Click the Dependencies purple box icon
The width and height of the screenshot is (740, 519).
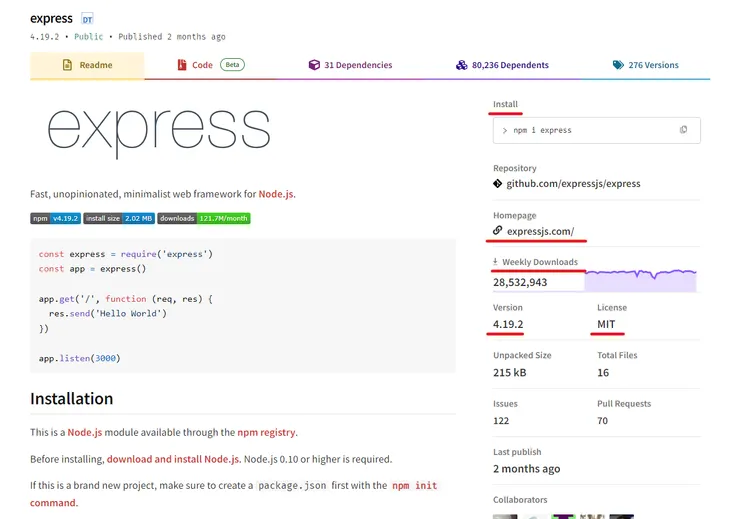pyautogui.click(x=314, y=65)
